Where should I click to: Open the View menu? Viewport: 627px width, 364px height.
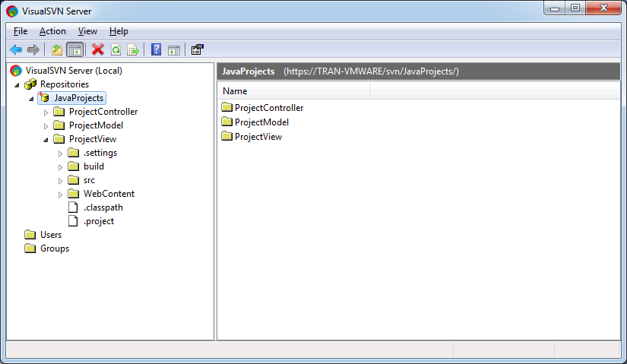click(x=87, y=31)
